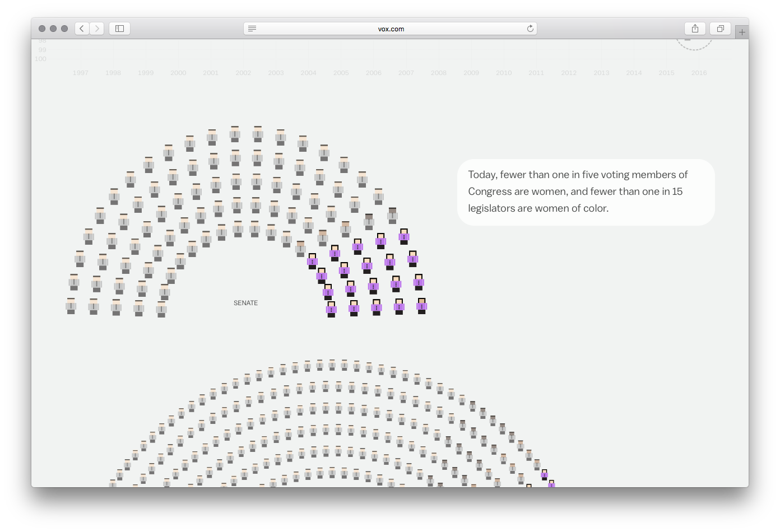Select the year 2008 on the timeline
The height and width of the screenshot is (532, 780).
[438, 72]
